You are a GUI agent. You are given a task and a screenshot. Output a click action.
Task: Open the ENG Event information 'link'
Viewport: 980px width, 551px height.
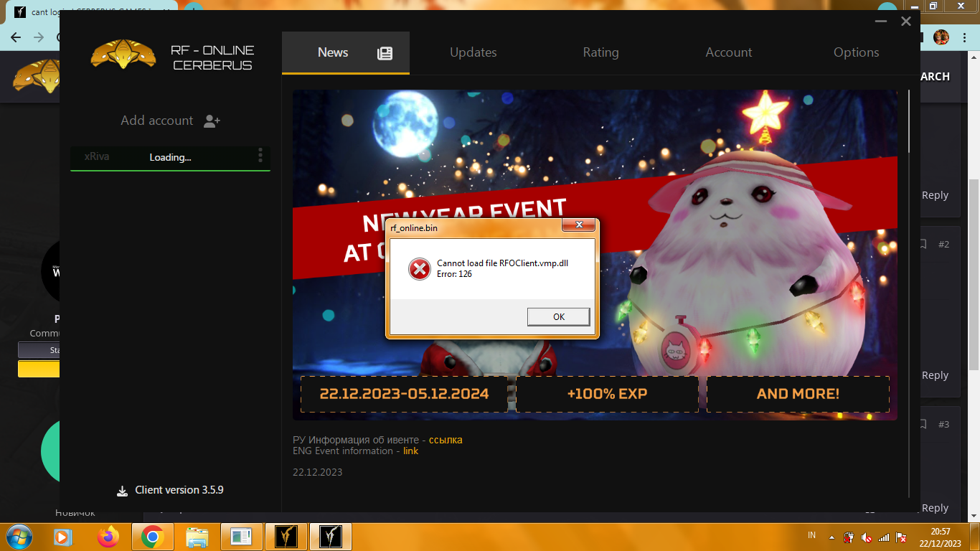(x=410, y=451)
